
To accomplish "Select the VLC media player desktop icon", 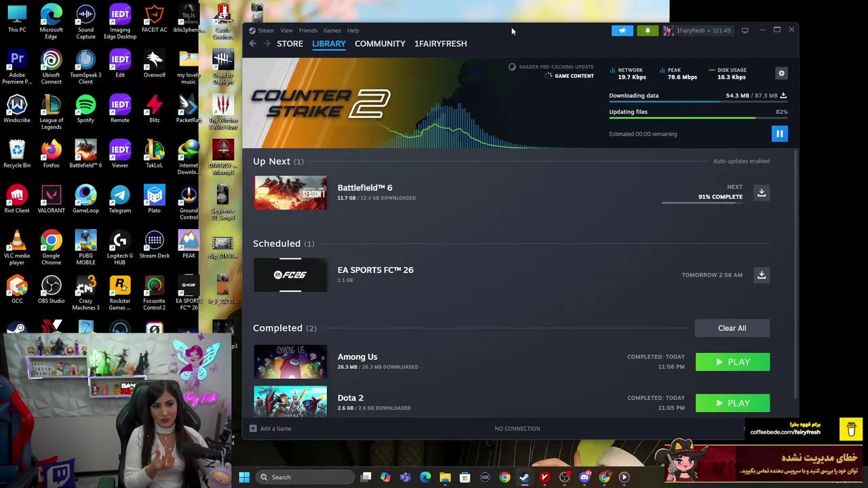I will pyautogui.click(x=17, y=248).
